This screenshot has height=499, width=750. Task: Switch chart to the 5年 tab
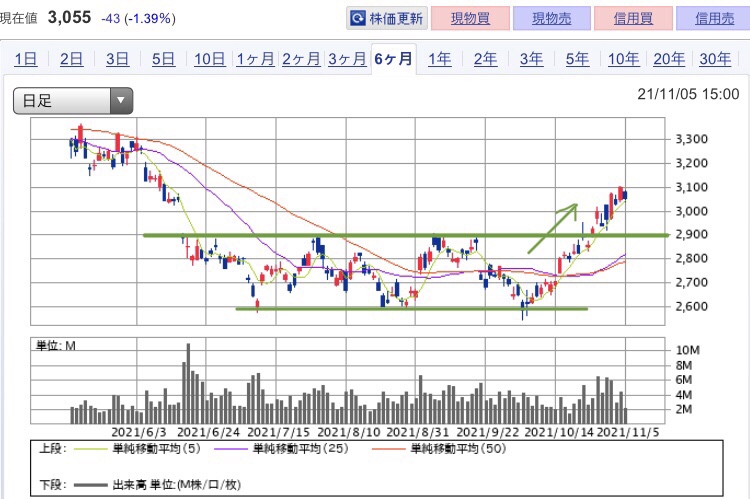point(577,59)
